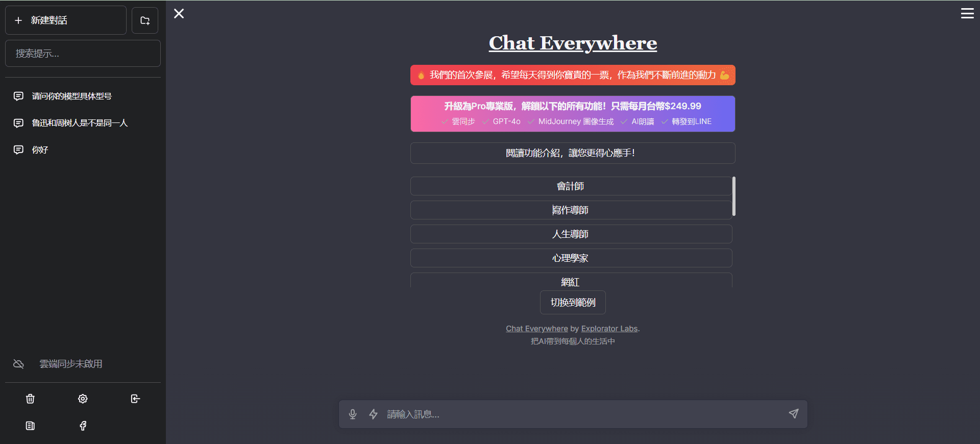Click the lightning bolt icon in input
The width and height of the screenshot is (980, 444).
[374, 414]
